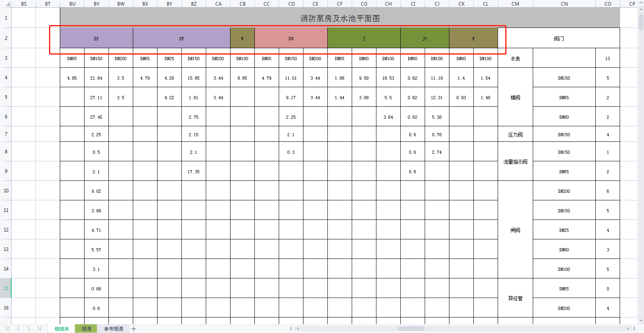Click the DN25 cell in 闸阀 section
Screen dimensions: 644x333
[564, 230]
